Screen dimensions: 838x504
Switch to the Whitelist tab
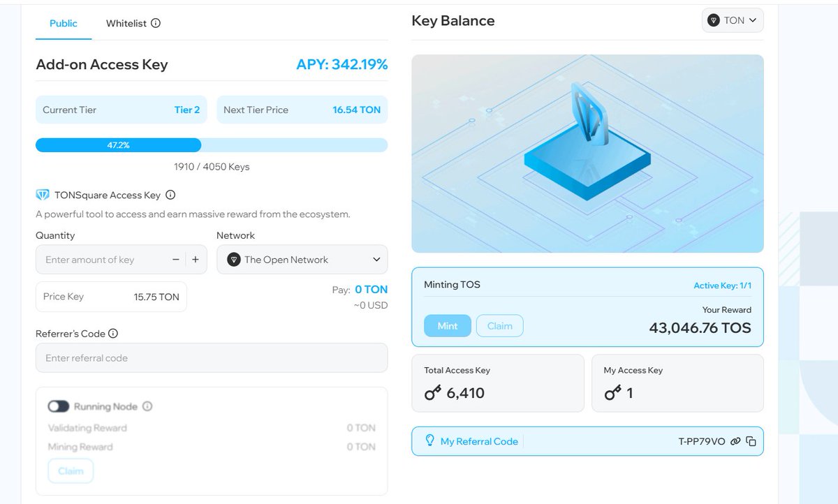point(126,23)
